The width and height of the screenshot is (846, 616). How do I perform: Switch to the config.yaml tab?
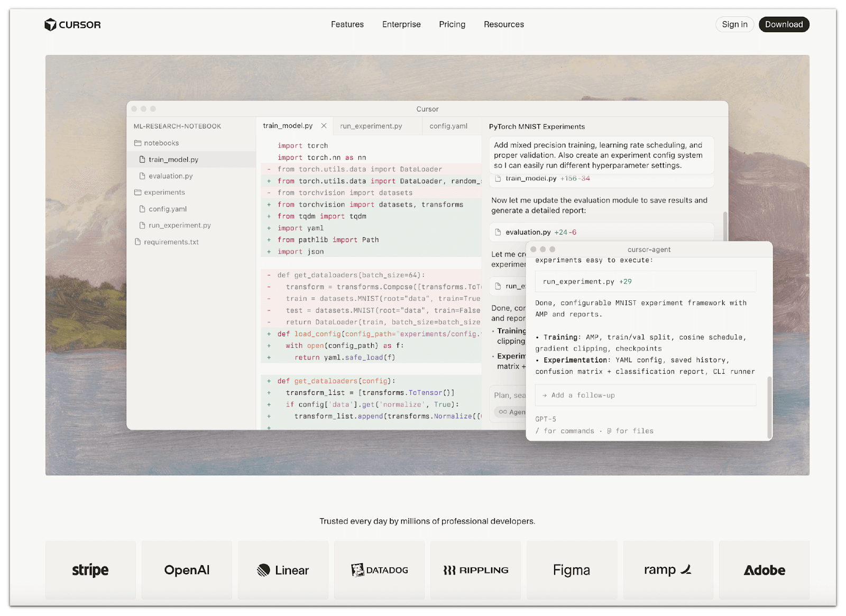click(448, 126)
